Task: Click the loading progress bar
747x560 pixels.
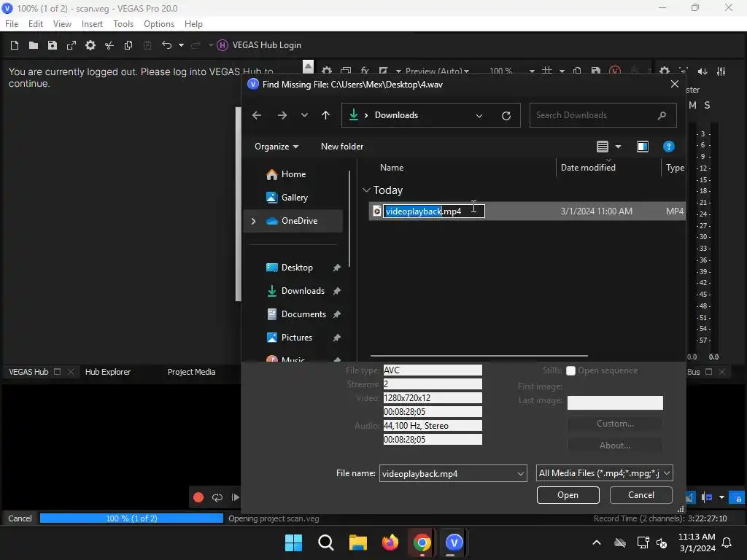Action: click(131, 518)
